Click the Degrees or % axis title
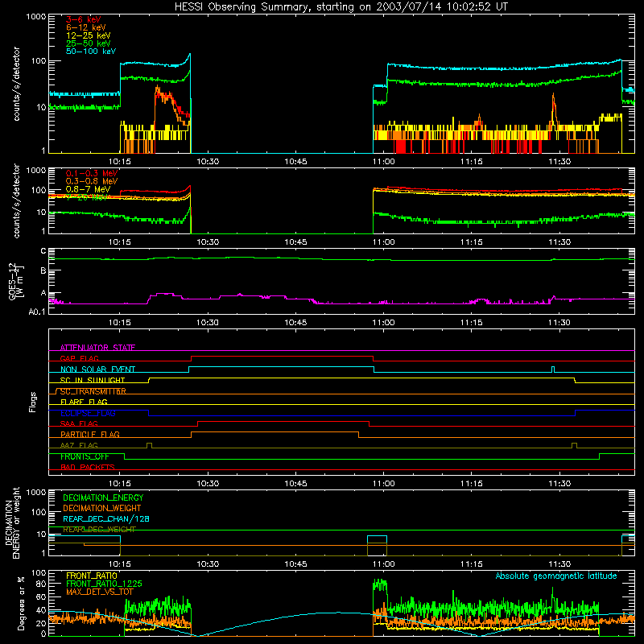The width and height of the screenshot is (644, 644). pos(21,603)
